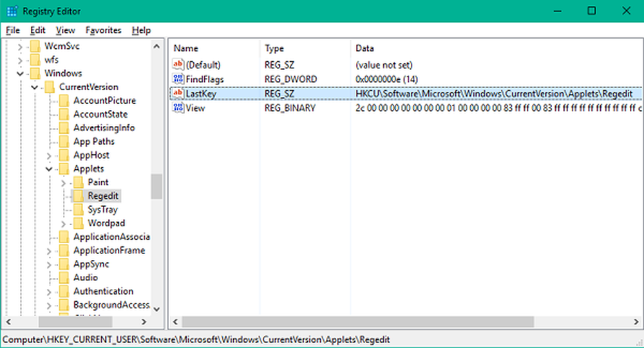Select the AdvertisingInfo key in tree
Image resolution: width=644 pixels, height=348 pixels.
[104, 128]
